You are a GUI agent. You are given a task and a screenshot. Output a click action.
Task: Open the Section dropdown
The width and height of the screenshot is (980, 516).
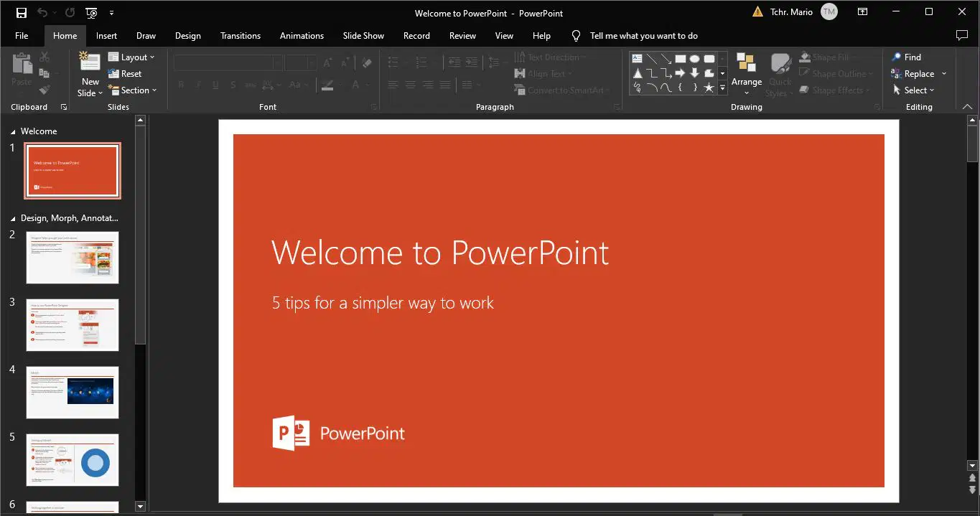point(132,90)
